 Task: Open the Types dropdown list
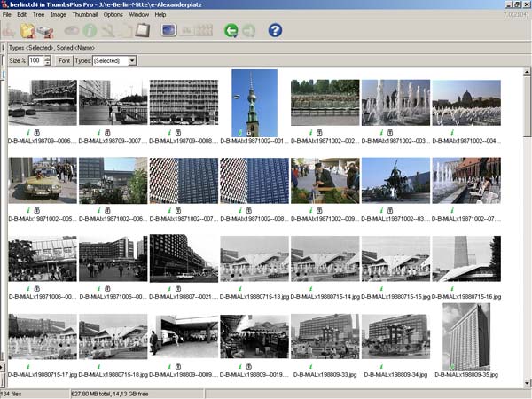(132, 60)
